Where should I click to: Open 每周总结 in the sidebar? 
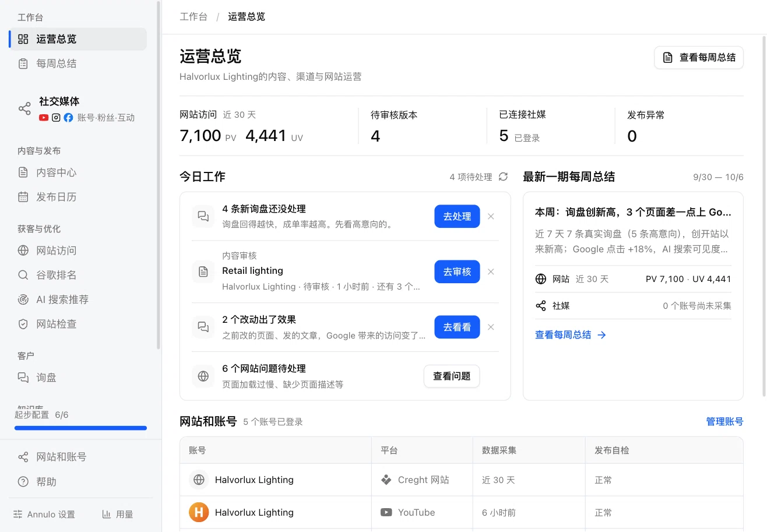78,64
